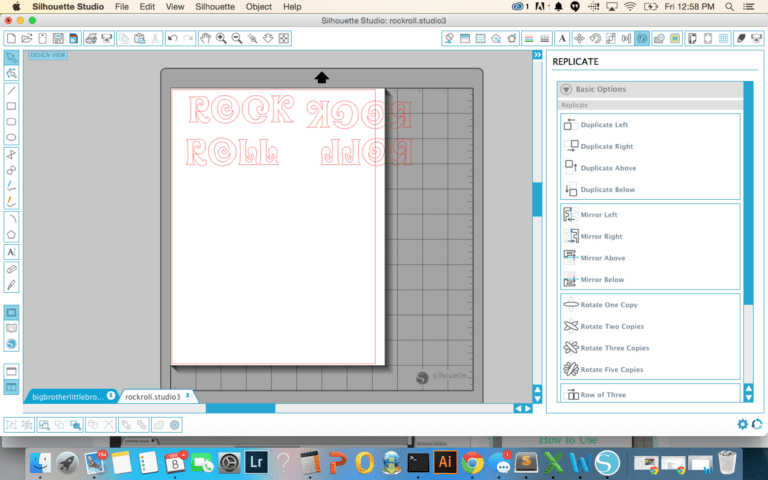Click the Zoom In magnifier
Image resolution: width=768 pixels, height=480 pixels.
click(x=221, y=39)
